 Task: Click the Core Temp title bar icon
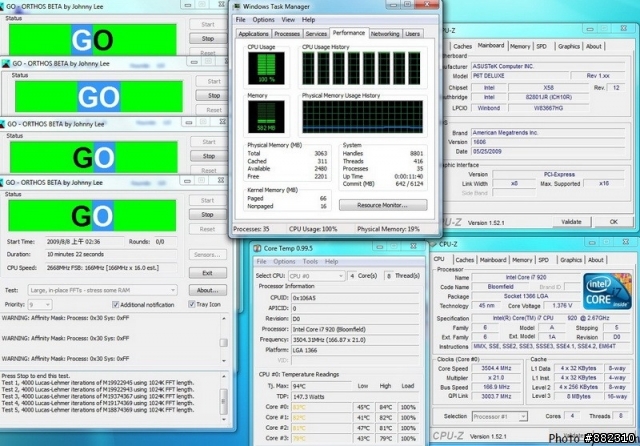pos(257,248)
